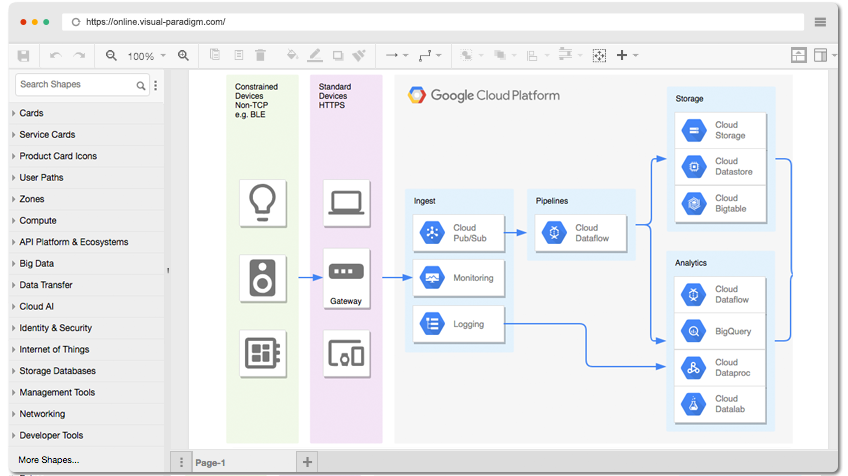Click the More Shapes... button
Viewport: 848px width, 476px height.
(49, 460)
